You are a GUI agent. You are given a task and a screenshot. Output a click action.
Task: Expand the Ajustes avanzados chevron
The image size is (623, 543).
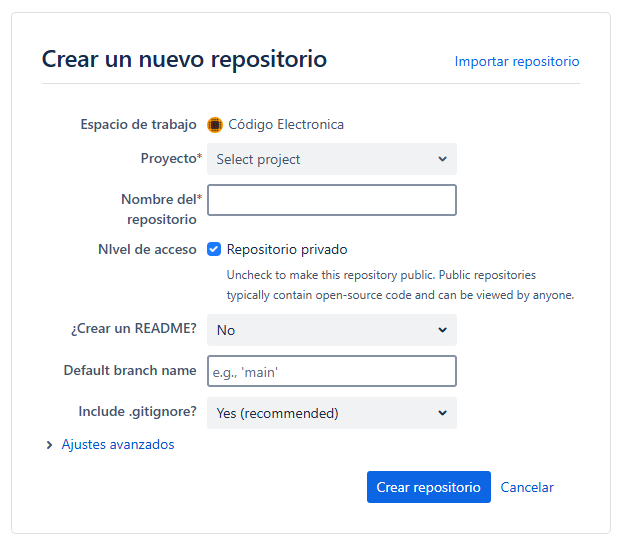click(x=49, y=445)
